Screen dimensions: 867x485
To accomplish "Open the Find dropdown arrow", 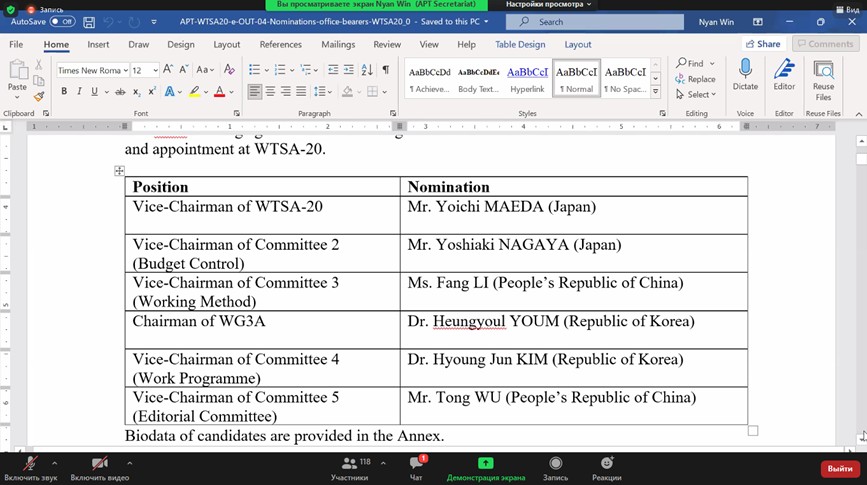I will 712,64.
